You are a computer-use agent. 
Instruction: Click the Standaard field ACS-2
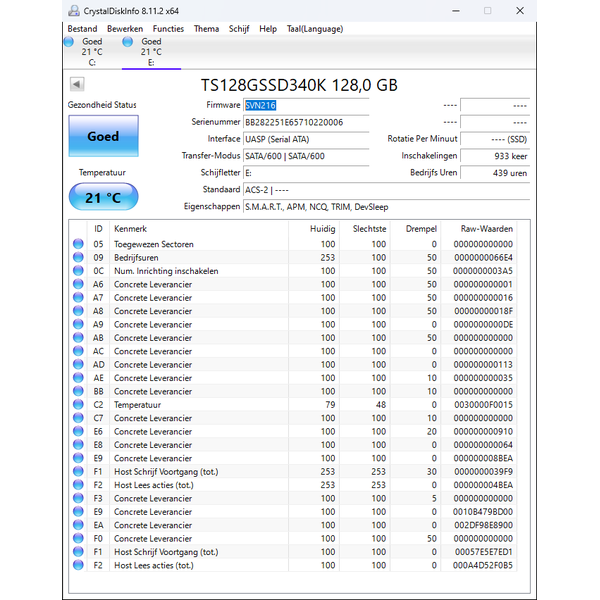point(386,190)
